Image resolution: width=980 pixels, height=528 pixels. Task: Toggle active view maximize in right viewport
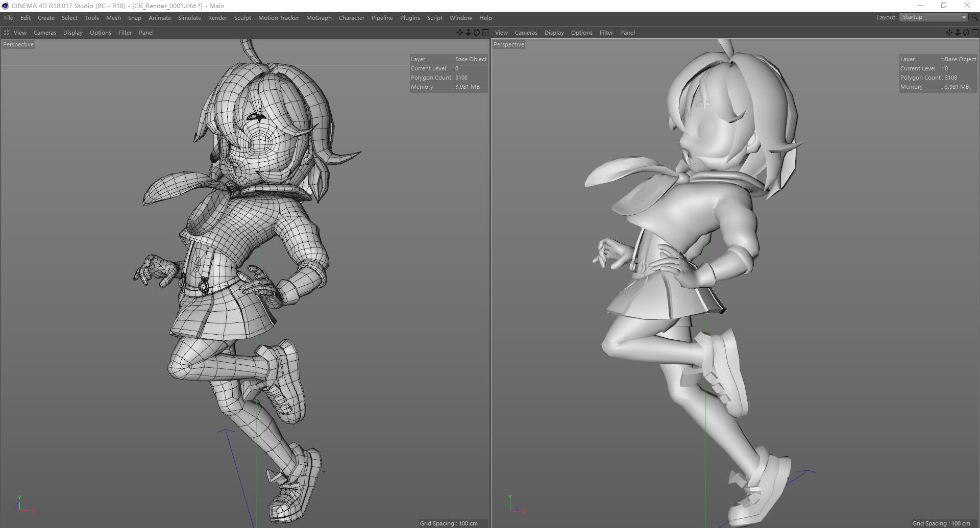coord(975,33)
